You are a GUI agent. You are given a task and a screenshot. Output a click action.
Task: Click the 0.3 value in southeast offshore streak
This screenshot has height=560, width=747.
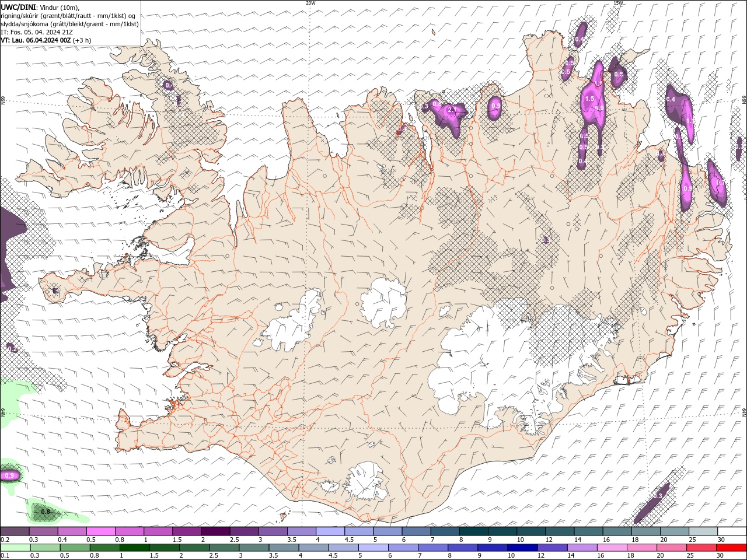pos(658,496)
